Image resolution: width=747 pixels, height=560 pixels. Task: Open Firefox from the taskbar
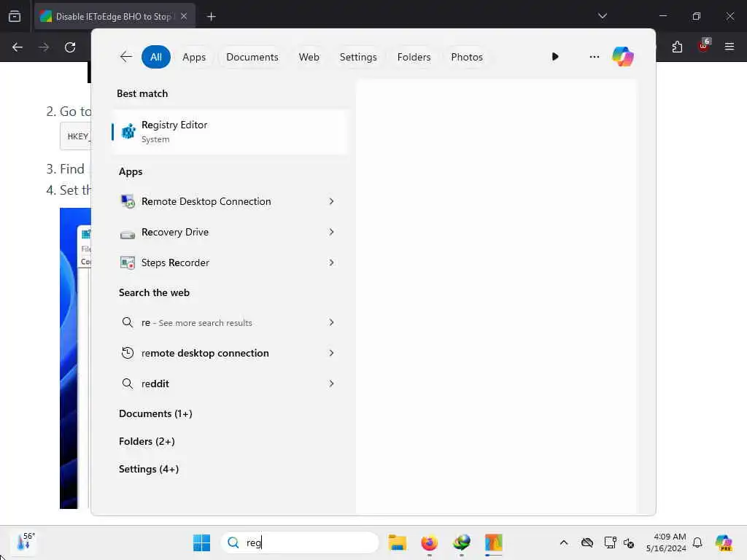pyautogui.click(x=429, y=542)
